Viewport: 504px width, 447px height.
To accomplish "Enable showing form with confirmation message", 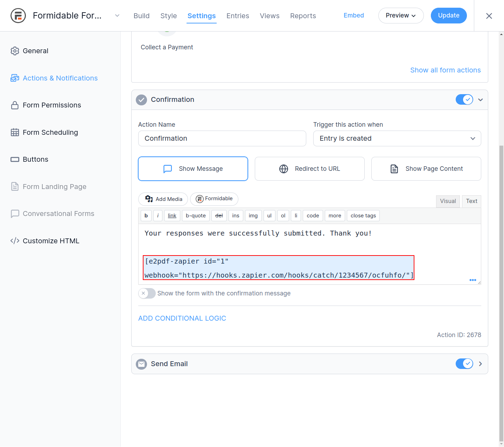I will (147, 293).
